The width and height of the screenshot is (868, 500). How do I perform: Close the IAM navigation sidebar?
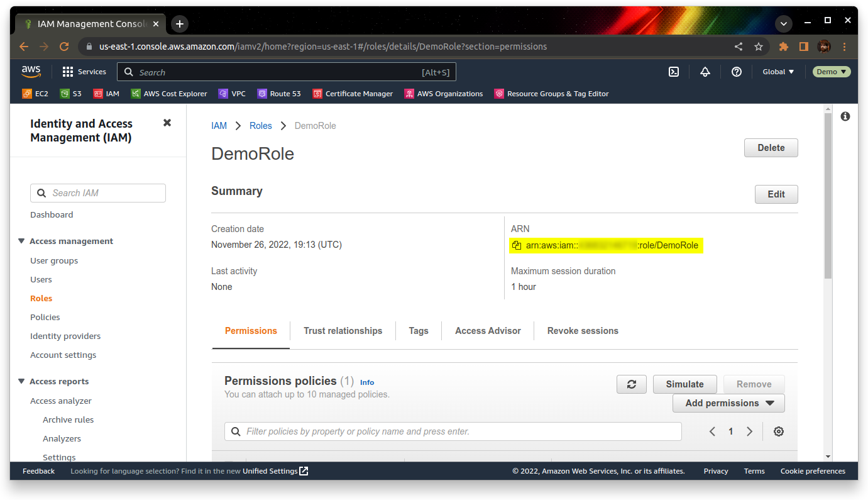tap(167, 123)
